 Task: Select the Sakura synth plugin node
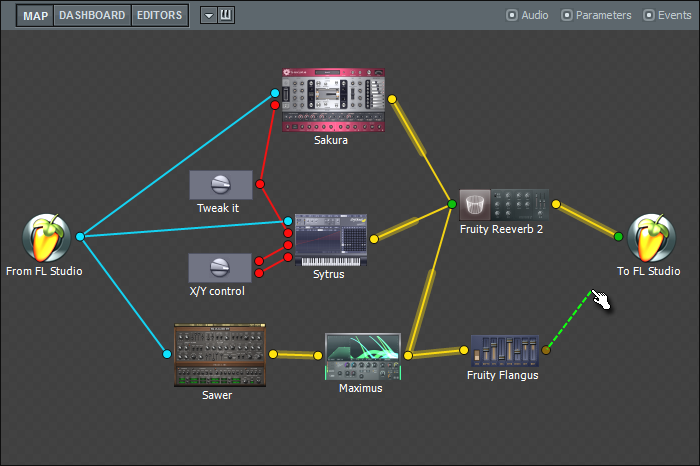pos(334,100)
